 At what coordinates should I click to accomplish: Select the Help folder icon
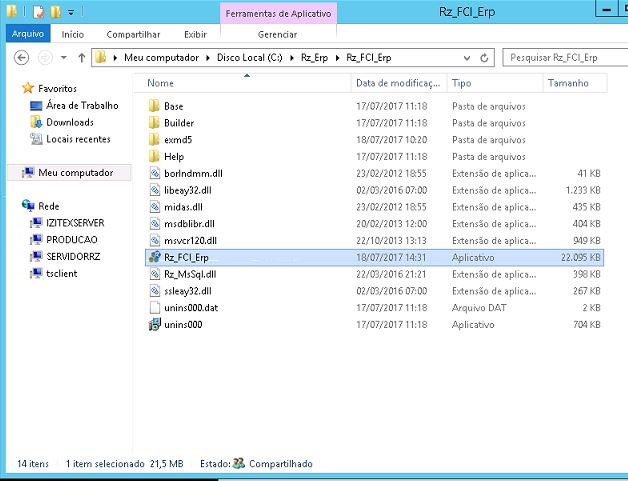click(x=154, y=156)
